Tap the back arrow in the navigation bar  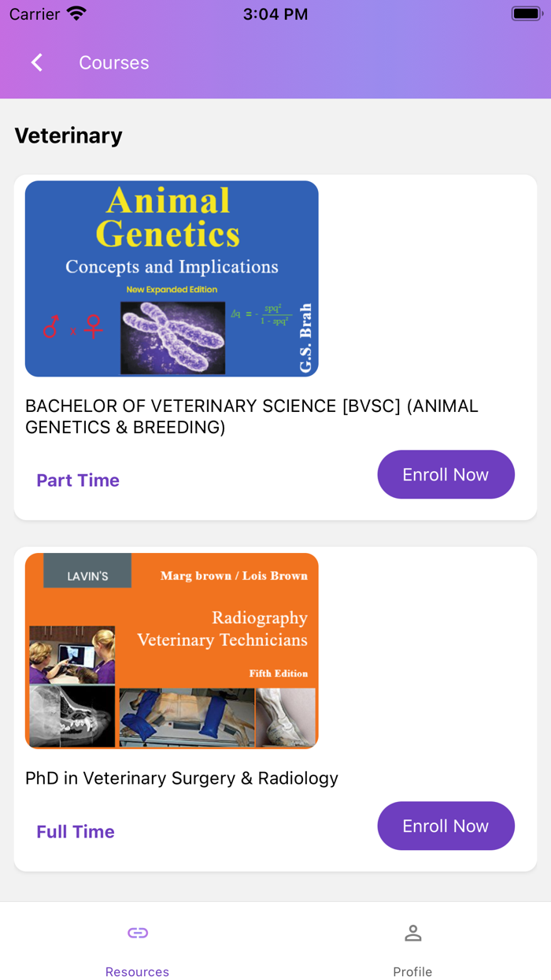coord(36,62)
